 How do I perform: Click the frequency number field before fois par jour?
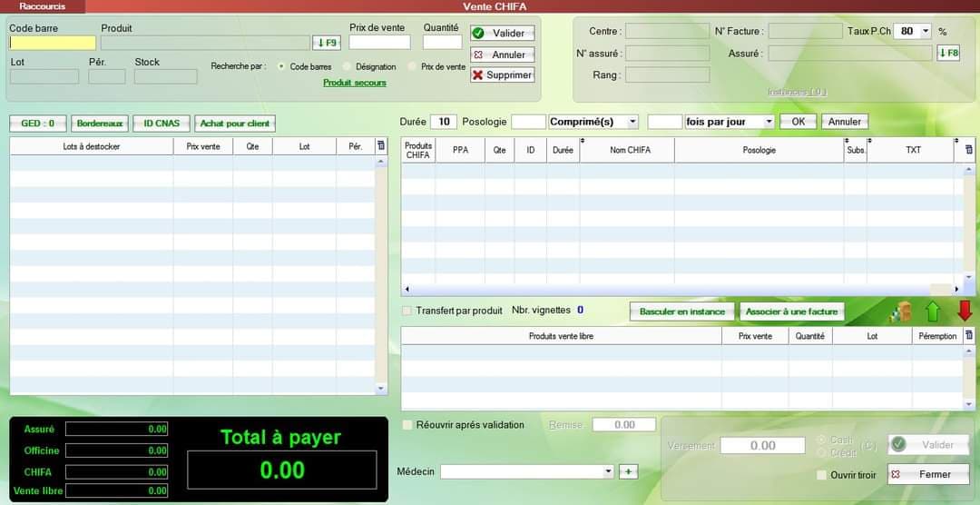(x=665, y=122)
